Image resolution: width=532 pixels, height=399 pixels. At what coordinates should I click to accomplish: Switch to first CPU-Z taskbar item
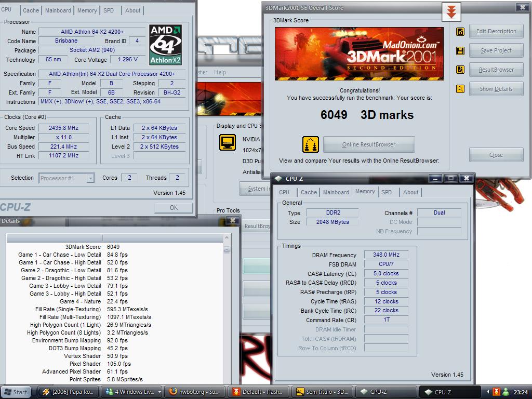pos(385,392)
